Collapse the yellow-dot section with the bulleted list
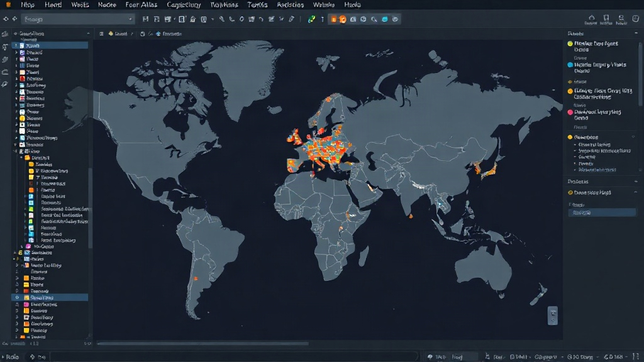This screenshot has height=362, width=644. 633,137
